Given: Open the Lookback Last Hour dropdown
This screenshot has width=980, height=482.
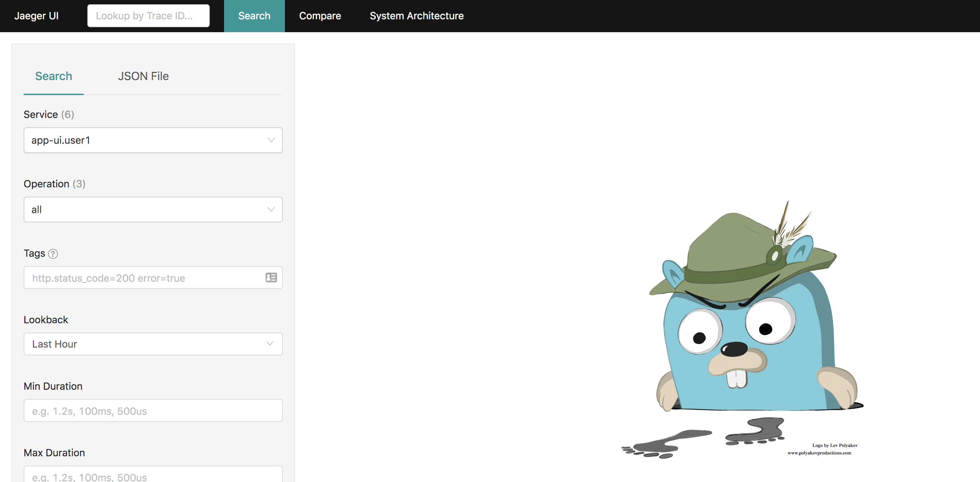Looking at the screenshot, I should tap(153, 344).
